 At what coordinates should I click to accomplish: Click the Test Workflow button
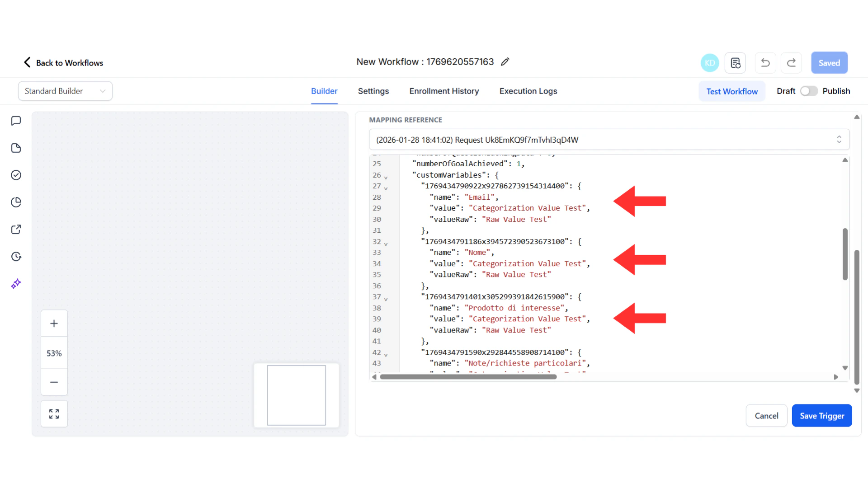(732, 91)
